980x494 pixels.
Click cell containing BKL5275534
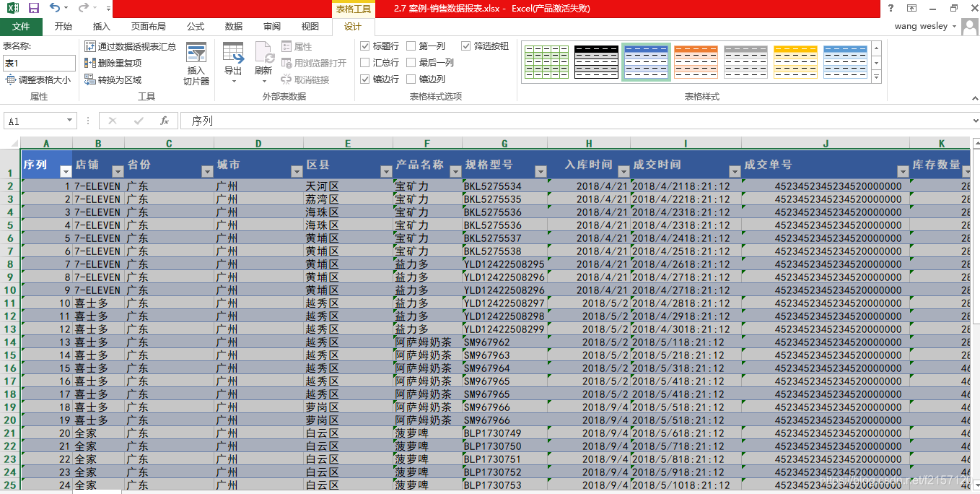(x=505, y=186)
